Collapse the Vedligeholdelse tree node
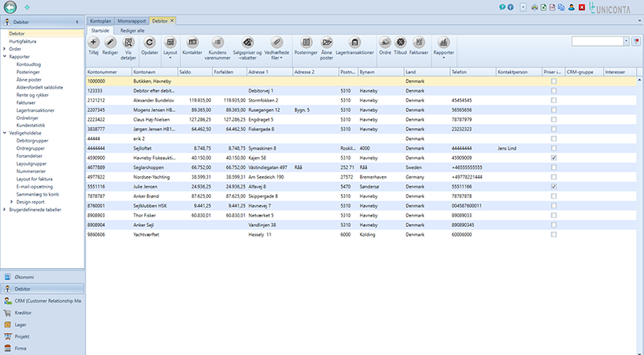Screen dimensions: 644x355 click(5, 133)
